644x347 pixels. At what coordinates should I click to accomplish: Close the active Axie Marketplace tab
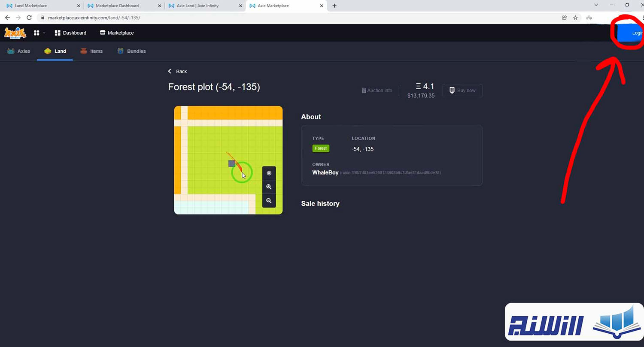tap(322, 6)
